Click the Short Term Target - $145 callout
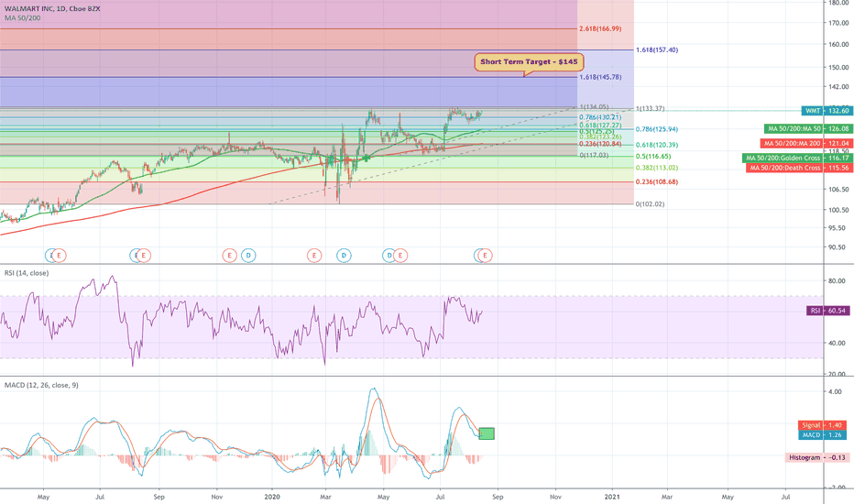Image resolution: width=854 pixels, height=504 pixels. point(529,62)
